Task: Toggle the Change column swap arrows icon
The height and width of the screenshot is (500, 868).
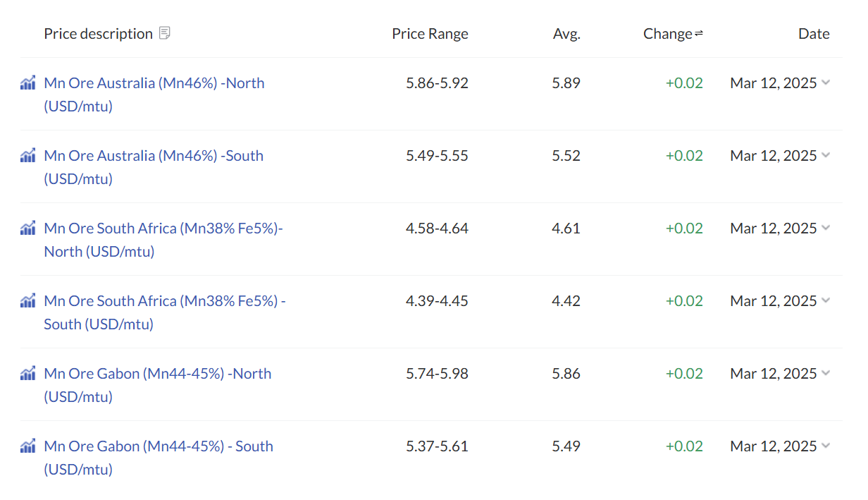Action: (x=699, y=34)
